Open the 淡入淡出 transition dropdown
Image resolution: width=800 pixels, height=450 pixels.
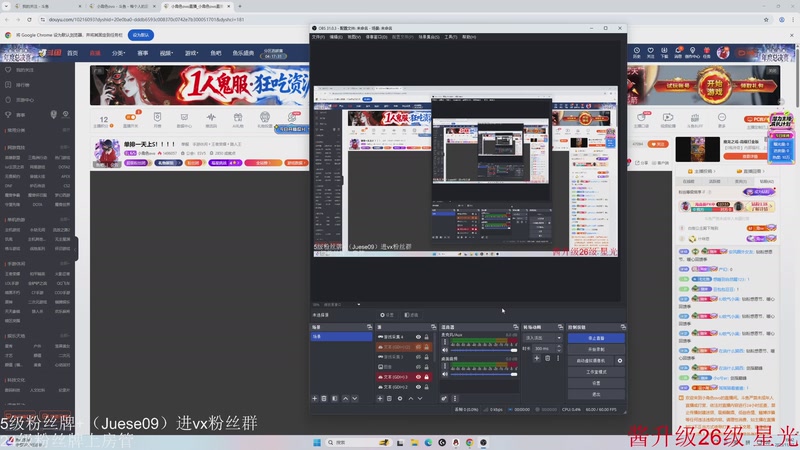(542, 338)
